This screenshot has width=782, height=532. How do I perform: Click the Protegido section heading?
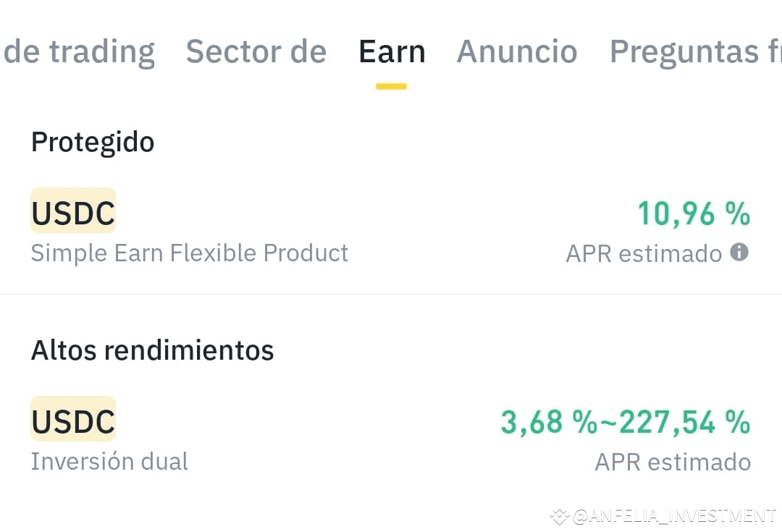point(93,142)
